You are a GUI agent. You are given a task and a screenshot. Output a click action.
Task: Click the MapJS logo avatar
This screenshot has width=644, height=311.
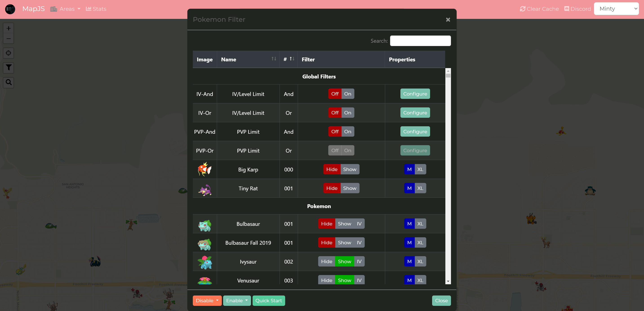coord(10,9)
